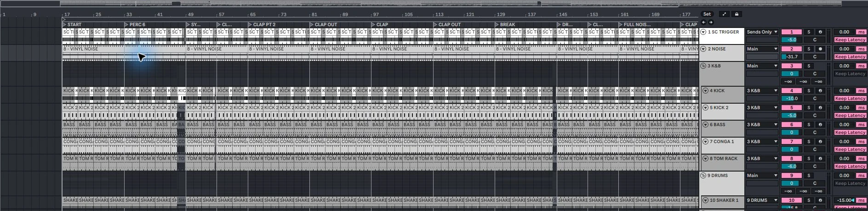
Task: Arm the 4 KICK track for recording
Action: pos(820,91)
